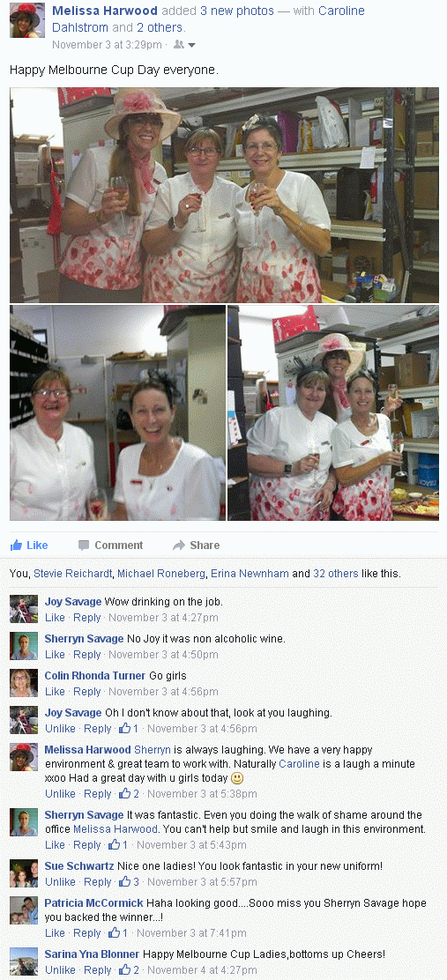The width and height of the screenshot is (447, 980).
Task: Click Joy Savage's avatar beside the 'Wow drinking on the job' comment
Action: pos(24,609)
